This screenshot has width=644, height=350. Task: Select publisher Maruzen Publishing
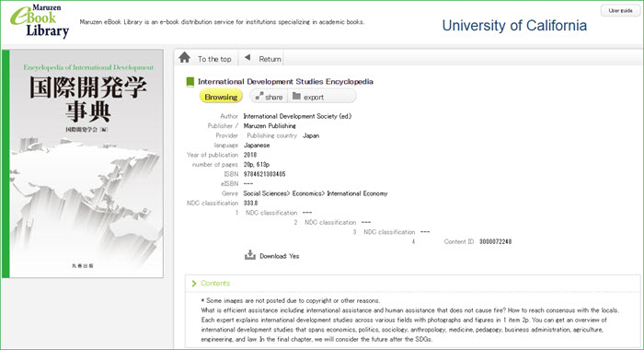coord(270,126)
